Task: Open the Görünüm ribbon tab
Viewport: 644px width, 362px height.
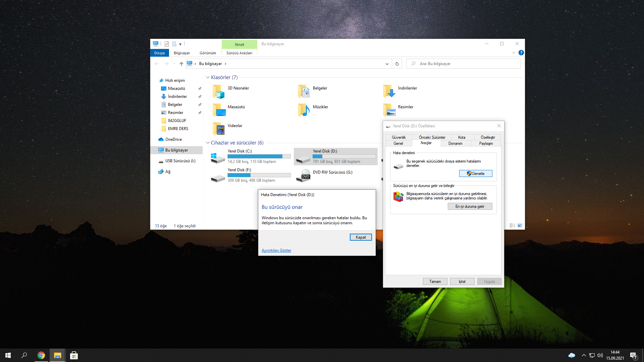Action: pyautogui.click(x=208, y=53)
